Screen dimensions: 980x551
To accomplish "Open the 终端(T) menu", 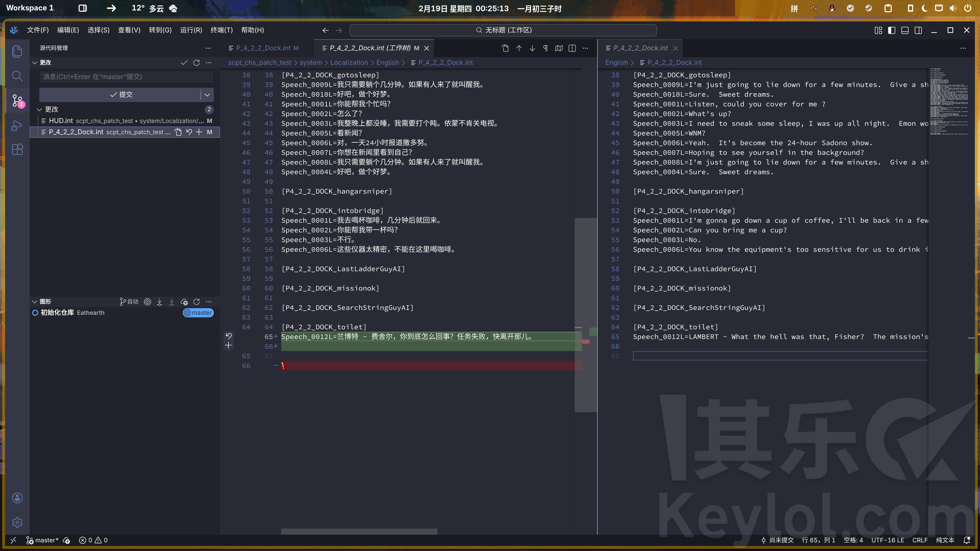I will coord(222,30).
